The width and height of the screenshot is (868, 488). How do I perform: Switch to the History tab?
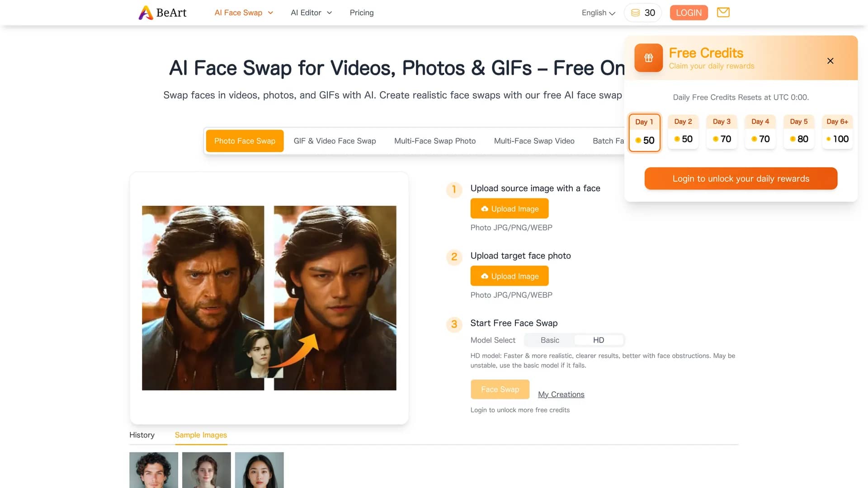[142, 435]
